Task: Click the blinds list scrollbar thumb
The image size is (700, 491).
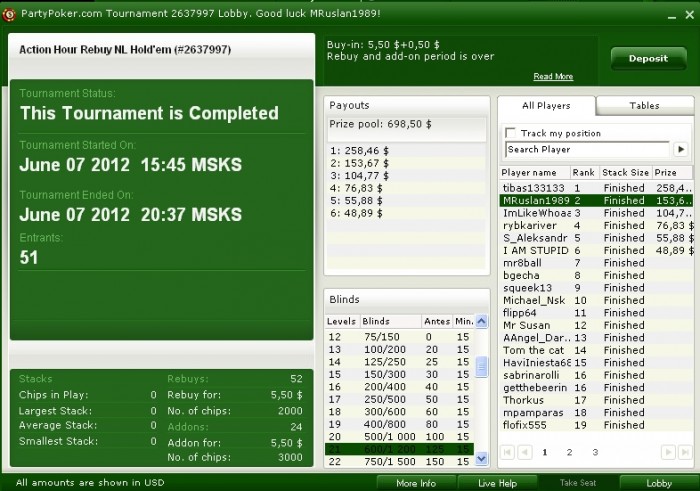Action: click(x=481, y=367)
